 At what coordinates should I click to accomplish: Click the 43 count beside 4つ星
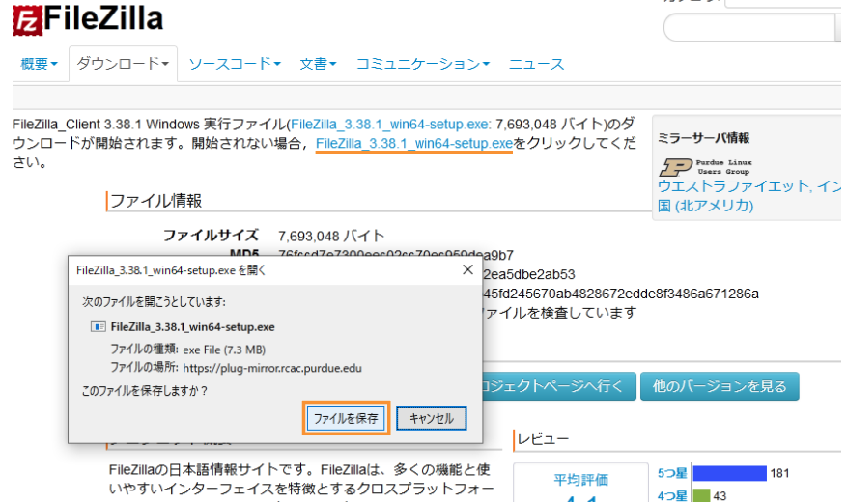click(720, 496)
